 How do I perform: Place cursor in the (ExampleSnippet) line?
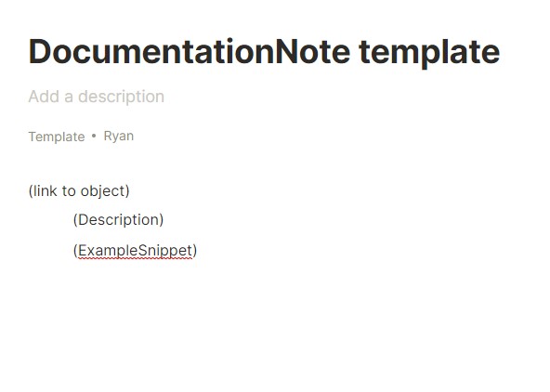(x=135, y=251)
